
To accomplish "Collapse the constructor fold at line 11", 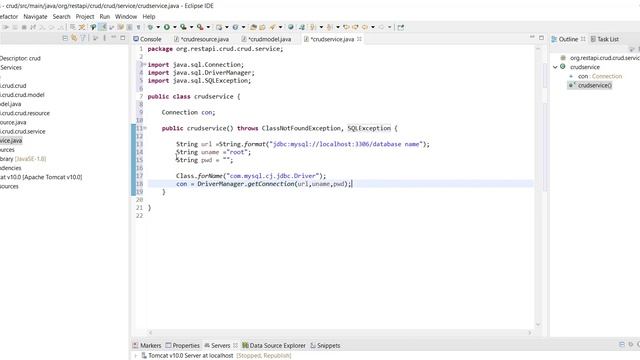I will pyautogui.click(x=145, y=128).
